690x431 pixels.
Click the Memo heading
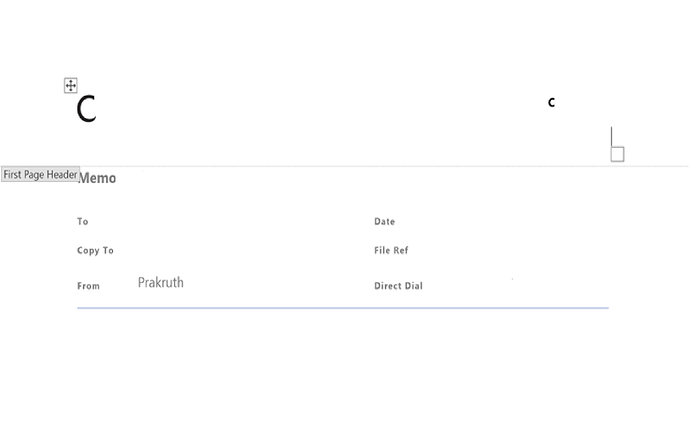coord(98,179)
